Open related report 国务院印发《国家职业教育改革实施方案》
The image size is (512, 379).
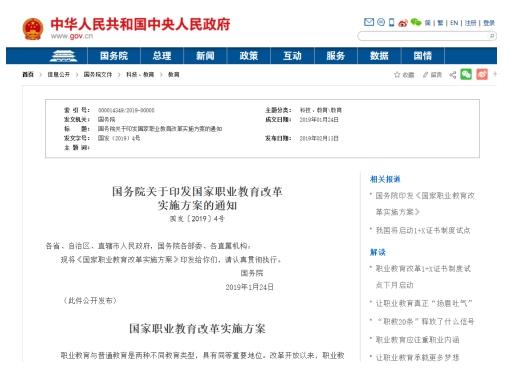point(425,204)
